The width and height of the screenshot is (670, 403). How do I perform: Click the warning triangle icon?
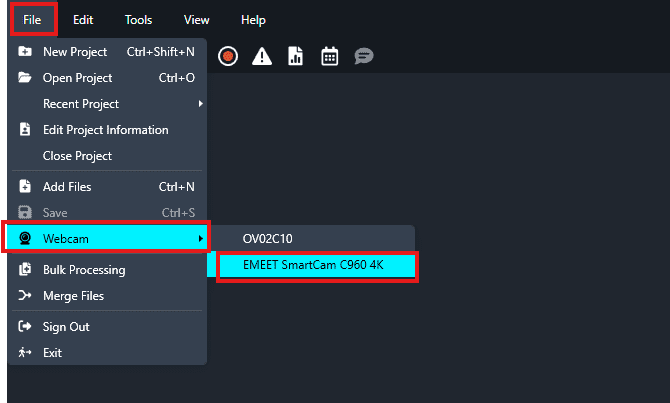pyautogui.click(x=262, y=57)
